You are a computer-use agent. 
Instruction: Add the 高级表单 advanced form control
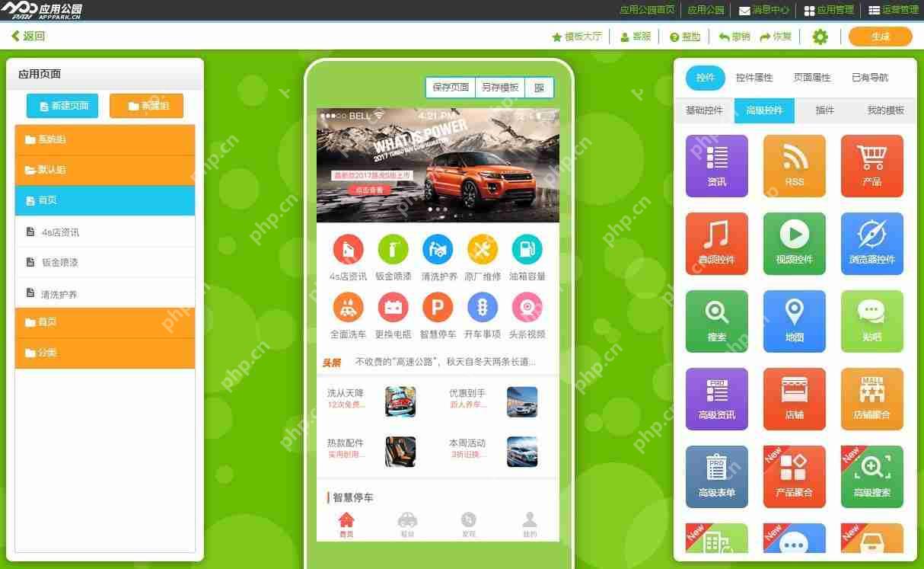716,476
